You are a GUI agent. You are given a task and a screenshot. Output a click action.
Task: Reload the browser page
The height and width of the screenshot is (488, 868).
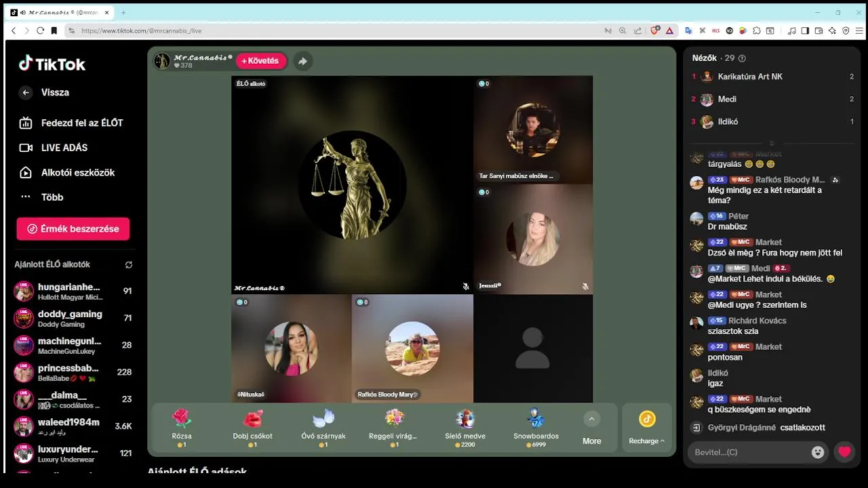click(x=40, y=30)
